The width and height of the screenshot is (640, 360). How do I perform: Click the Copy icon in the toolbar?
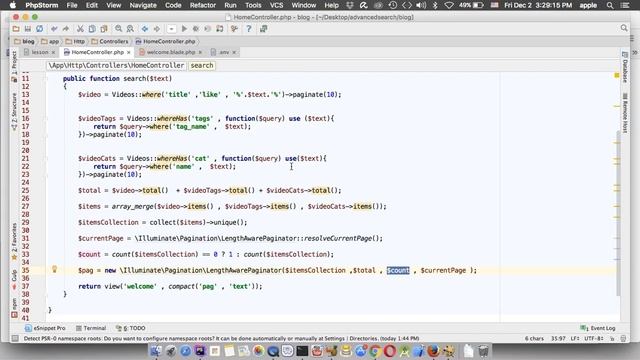92,29
